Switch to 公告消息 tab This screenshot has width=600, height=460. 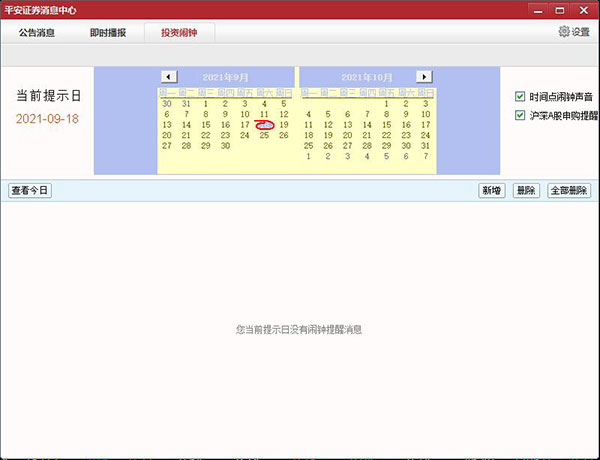point(37,33)
